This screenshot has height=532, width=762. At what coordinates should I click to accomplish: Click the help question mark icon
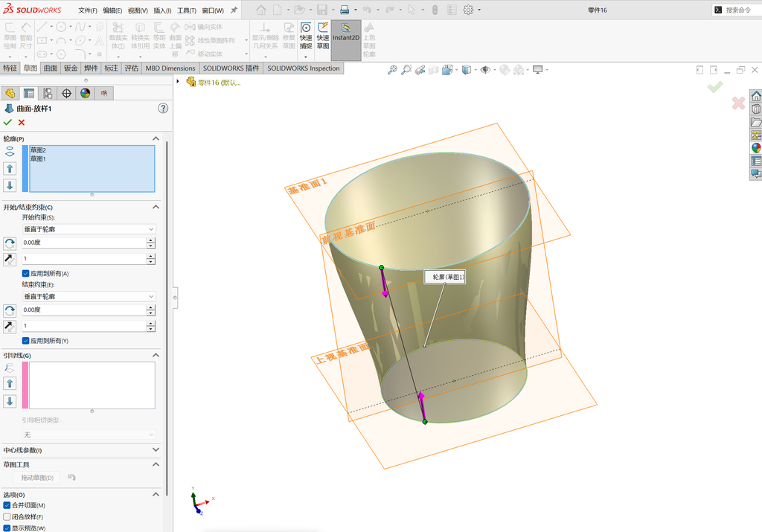pyautogui.click(x=163, y=109)
